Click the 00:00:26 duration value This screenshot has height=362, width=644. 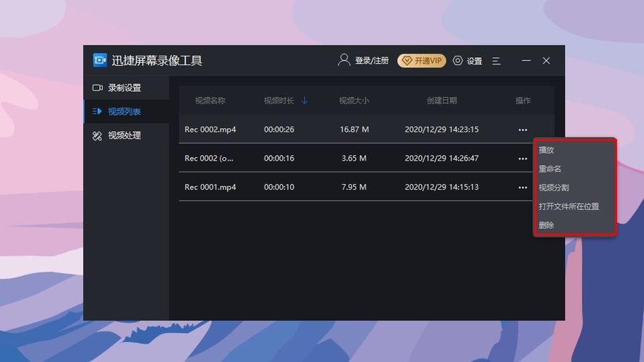pos(279,130)
